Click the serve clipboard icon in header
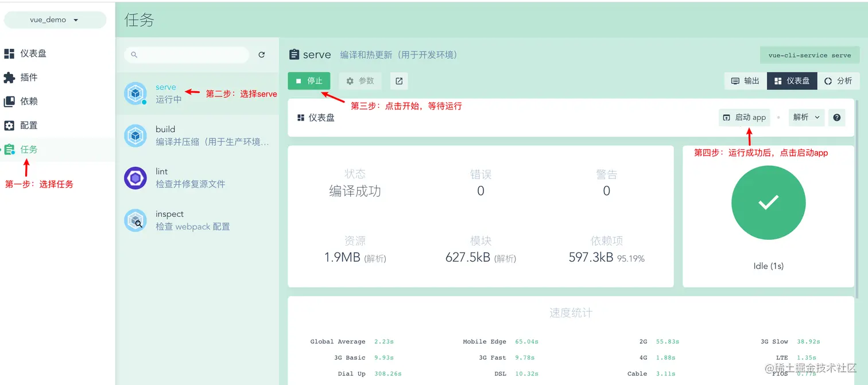Image resolution: width=868 pixels, height=385 pixels. click(x=294, y=55)
